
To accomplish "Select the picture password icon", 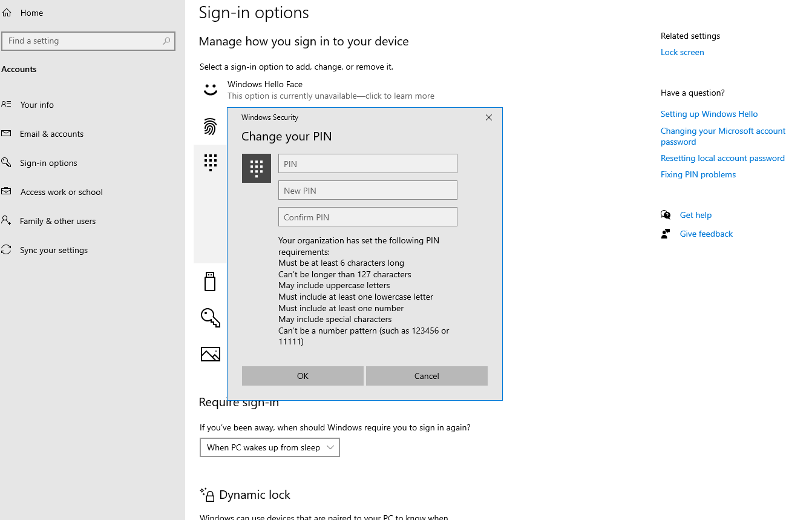I will coord(210,354).
